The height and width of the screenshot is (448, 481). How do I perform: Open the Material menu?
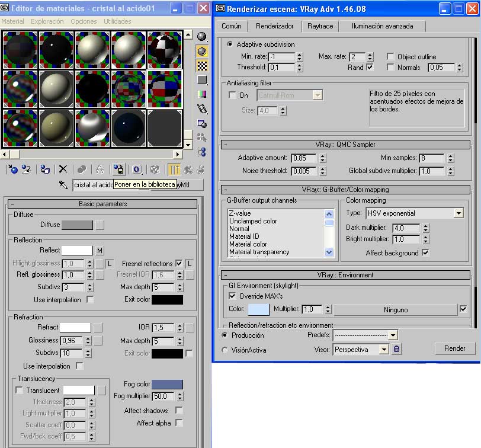[12, 21]
